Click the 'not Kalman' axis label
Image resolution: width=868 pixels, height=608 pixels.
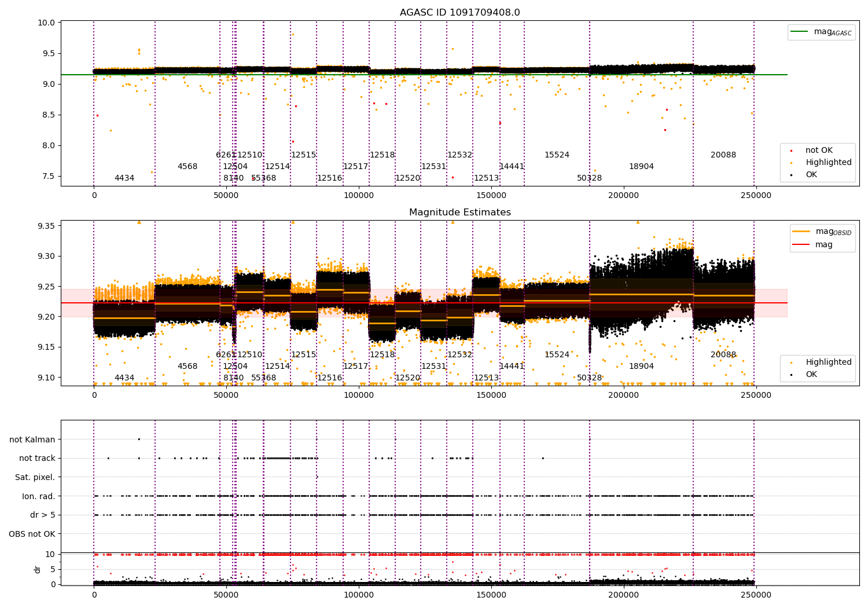click(x=32, y=439)
